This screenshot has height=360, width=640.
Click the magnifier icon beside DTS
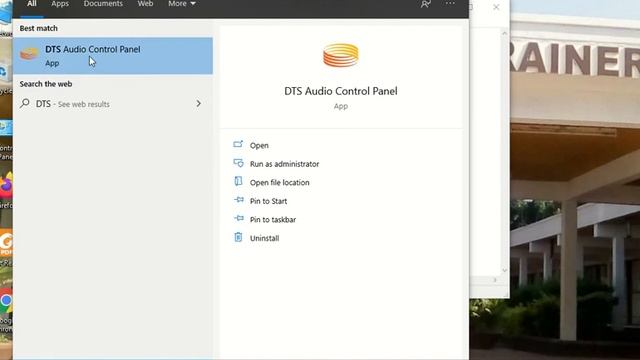pos(25,103)
